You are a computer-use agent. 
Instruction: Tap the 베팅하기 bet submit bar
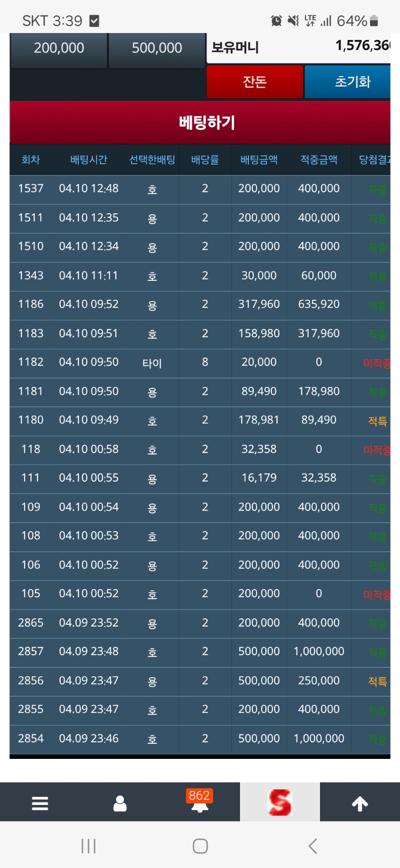tap(200, 123)
